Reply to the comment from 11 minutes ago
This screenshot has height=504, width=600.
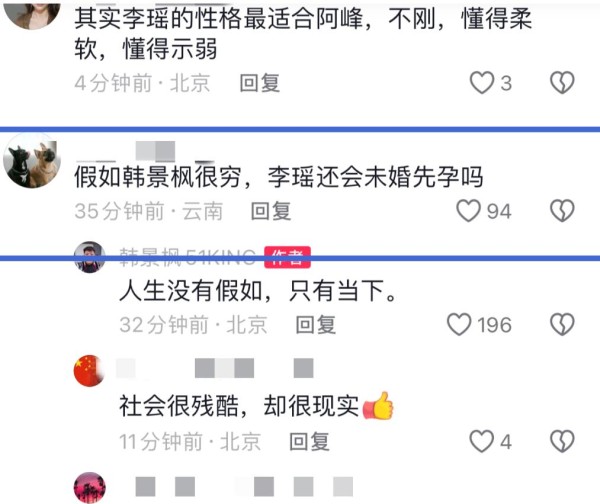tap(310, 442)
